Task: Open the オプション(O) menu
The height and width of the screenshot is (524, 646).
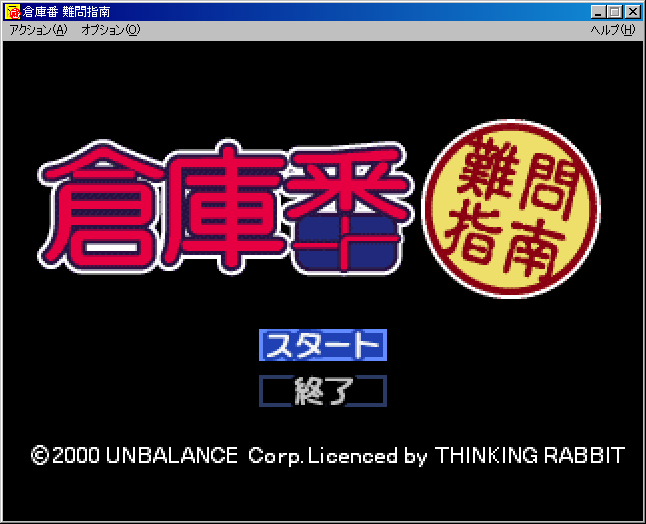Action: (110, 30)
